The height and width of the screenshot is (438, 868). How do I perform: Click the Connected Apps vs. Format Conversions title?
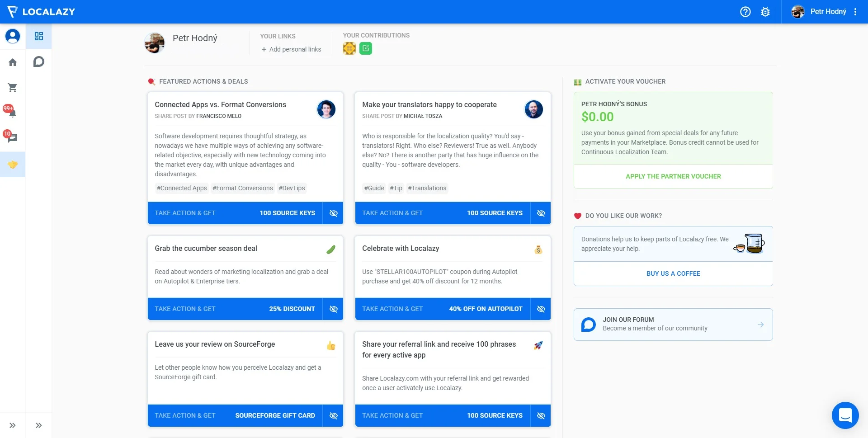220,105
